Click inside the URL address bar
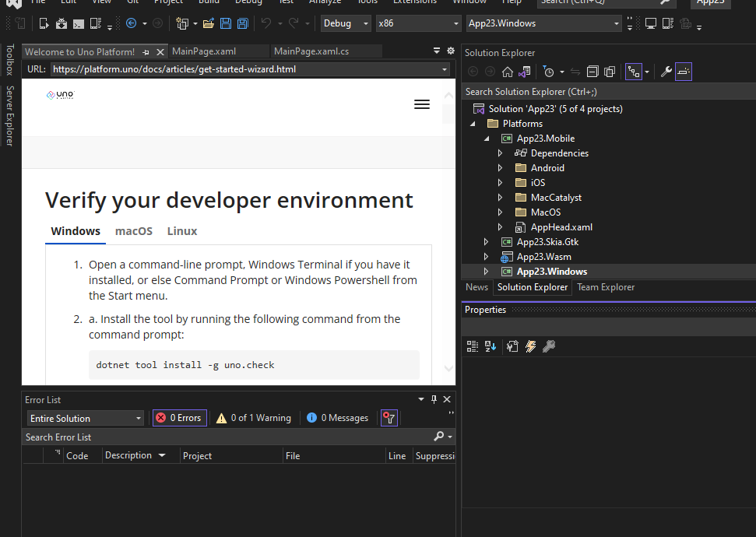756x537 pixels. click(234, 68)
